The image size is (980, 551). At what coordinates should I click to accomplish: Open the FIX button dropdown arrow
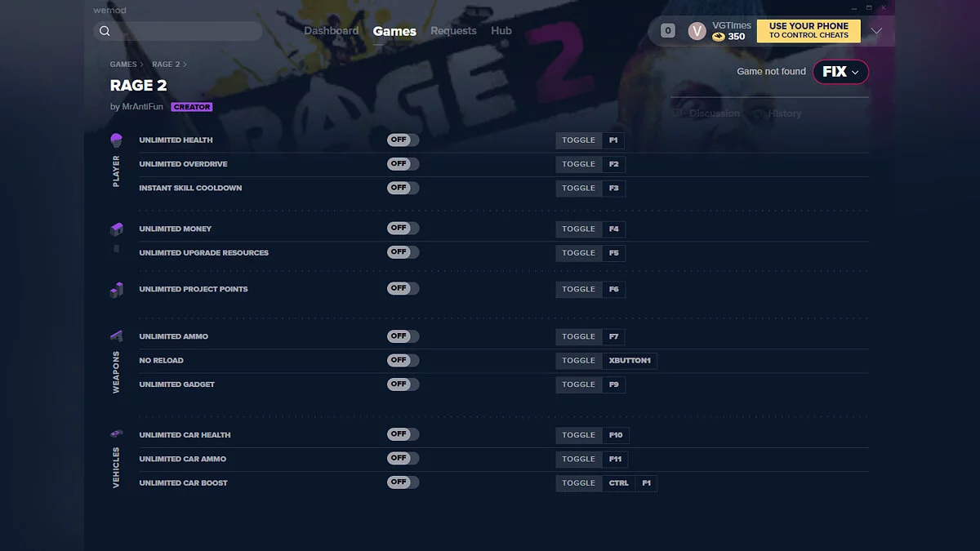coord(853,72)
